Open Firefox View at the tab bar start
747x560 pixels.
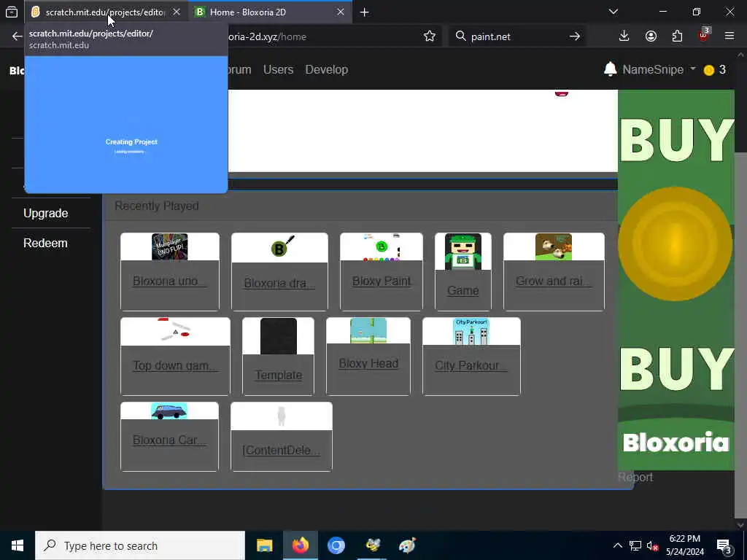12,12
